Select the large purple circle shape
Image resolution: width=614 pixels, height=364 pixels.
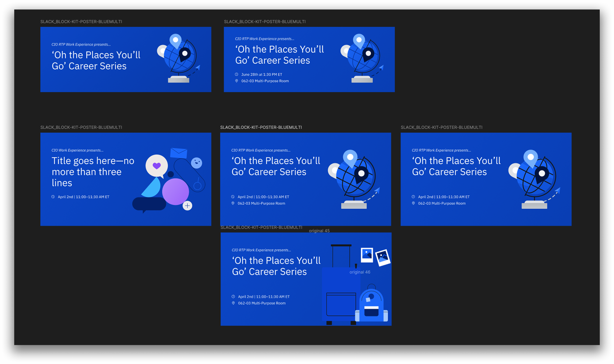click(175, 192)
